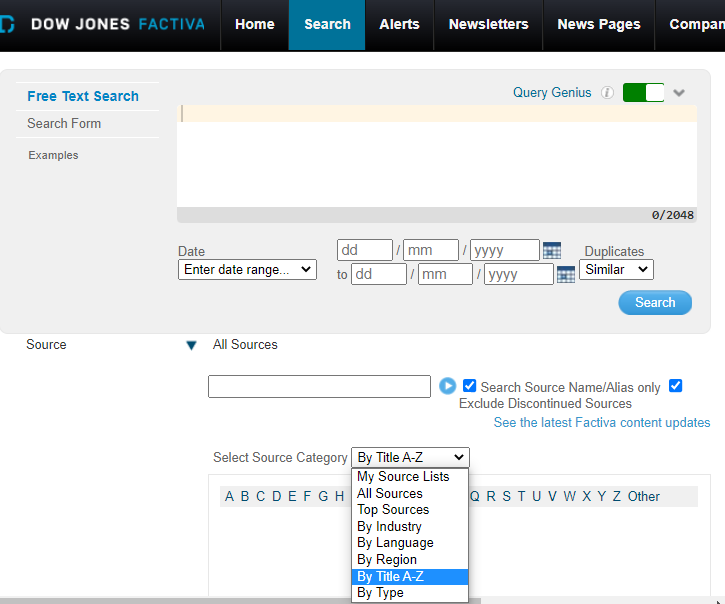Image resolution: width=725 pixels, height=604 pixels.
Task: Filter sources by letter H
Action: coord(339,496)
